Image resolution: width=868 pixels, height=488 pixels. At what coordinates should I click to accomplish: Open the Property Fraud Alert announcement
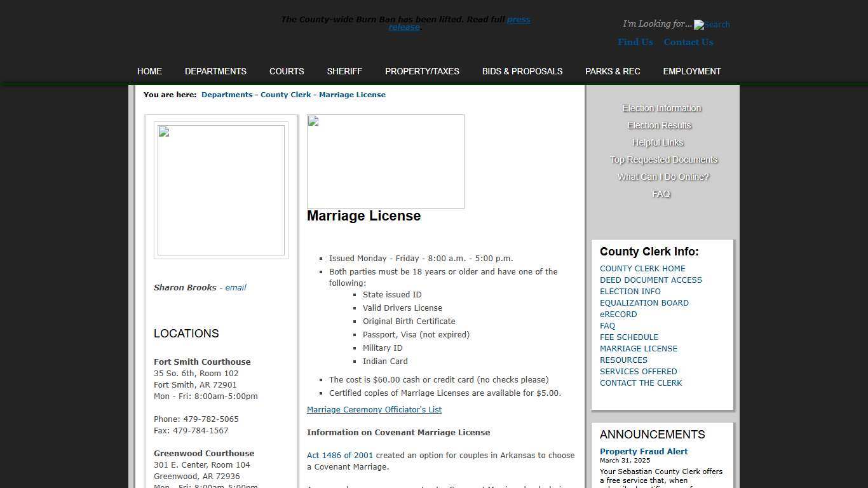(644, 451)
